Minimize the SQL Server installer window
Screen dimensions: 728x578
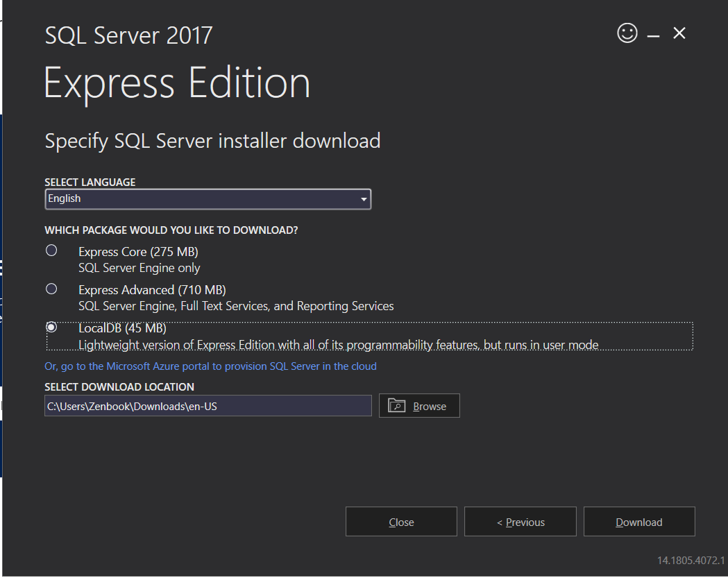point(653,35)
